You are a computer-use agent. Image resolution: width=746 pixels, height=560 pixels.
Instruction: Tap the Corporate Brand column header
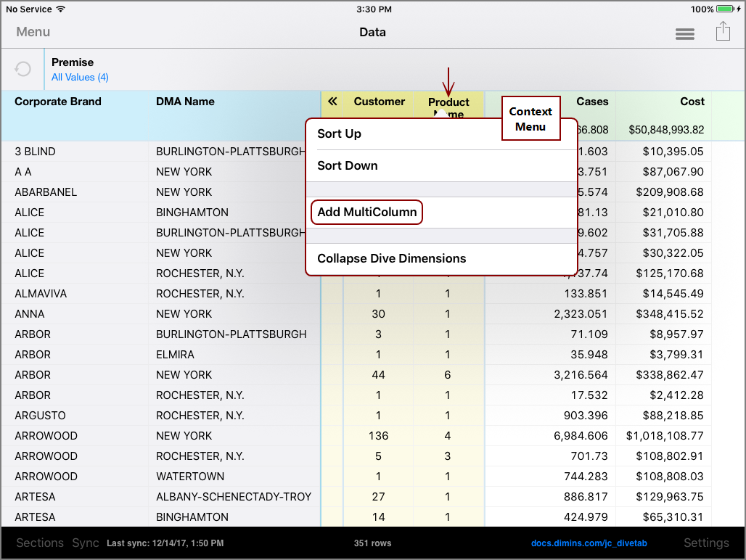coord(58,102)
